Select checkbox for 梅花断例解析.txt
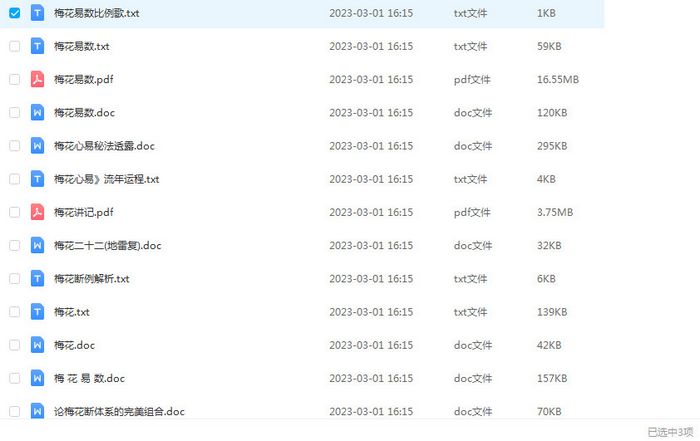700x441 pixels. [x=15, y=279]
